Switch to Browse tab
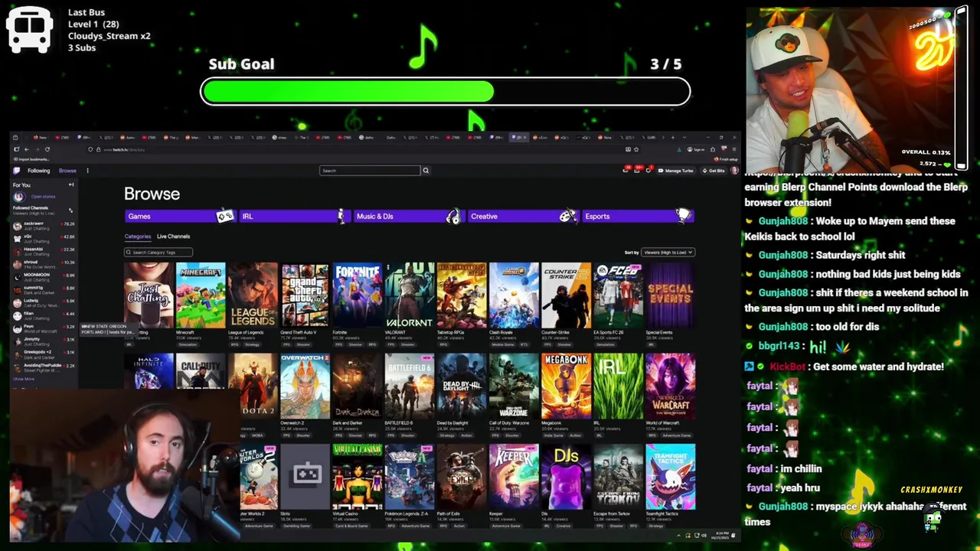980x551 pixels. [x=67, y=171]
